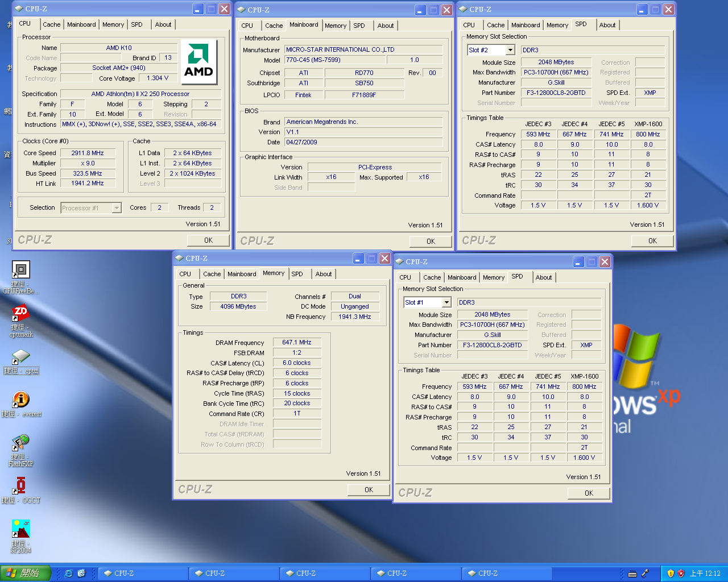Click the taskbar clock showing 12:12
Screen dimensions: 728x582
pos(705,573)
